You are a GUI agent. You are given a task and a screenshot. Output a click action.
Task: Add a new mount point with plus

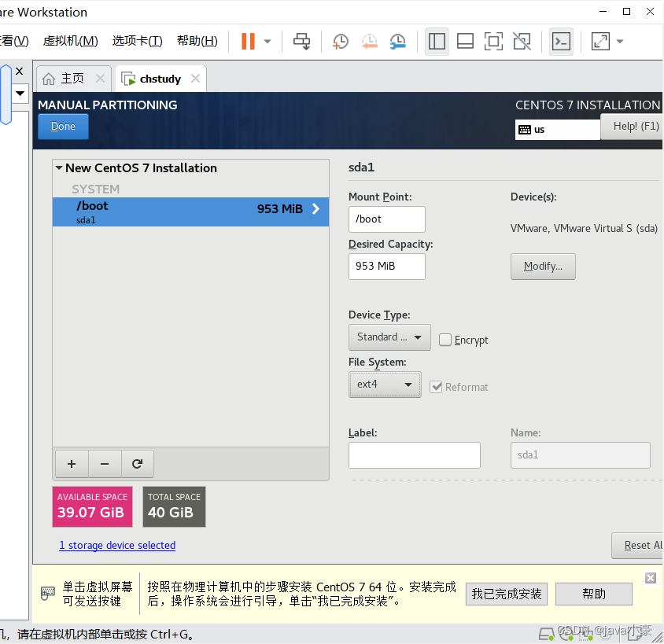(x=72, y=464)
